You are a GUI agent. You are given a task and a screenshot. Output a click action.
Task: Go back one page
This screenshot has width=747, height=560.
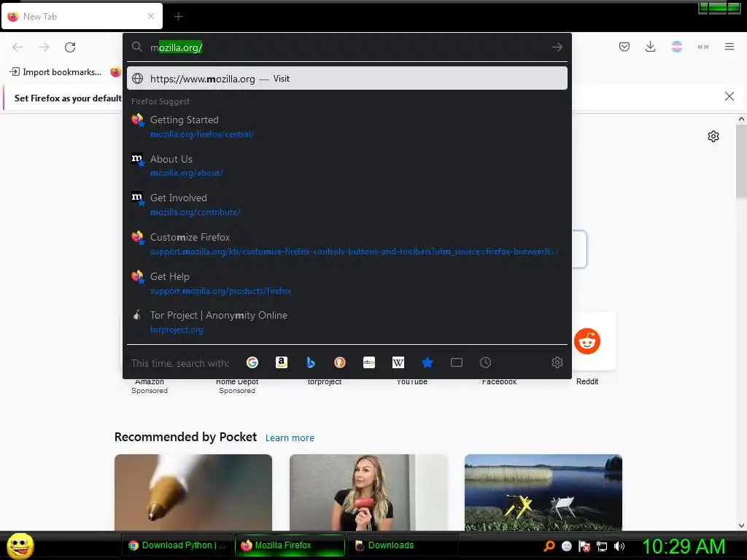18,47
